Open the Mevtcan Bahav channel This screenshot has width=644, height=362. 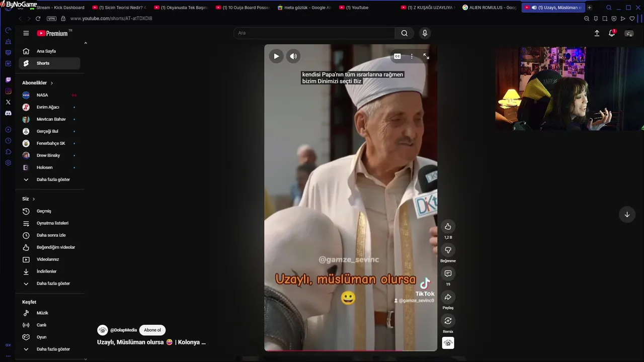coord(49,119)
